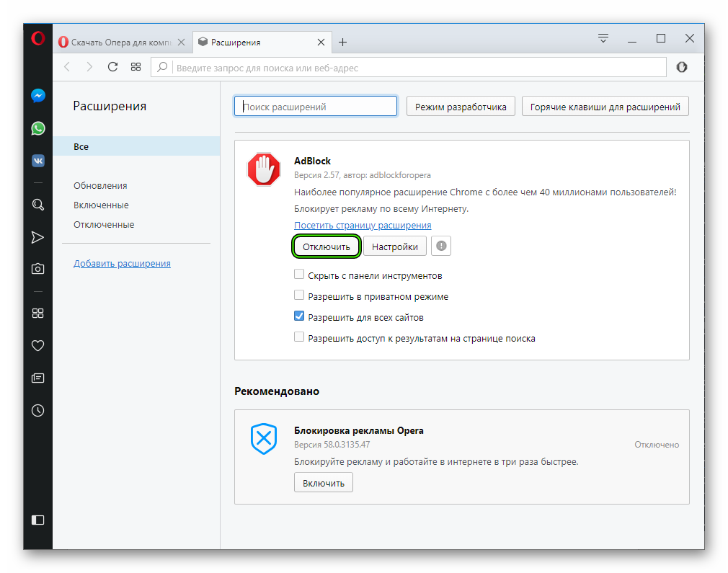Click the AdBlock toolbar icon beside address bar

[x=682, y=67]
